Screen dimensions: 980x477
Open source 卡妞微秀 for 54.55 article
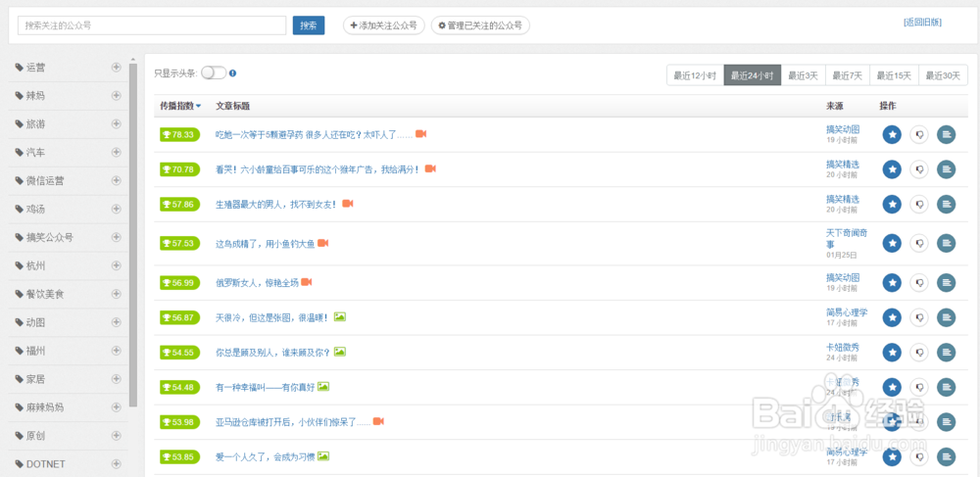(x=843, y=347)
